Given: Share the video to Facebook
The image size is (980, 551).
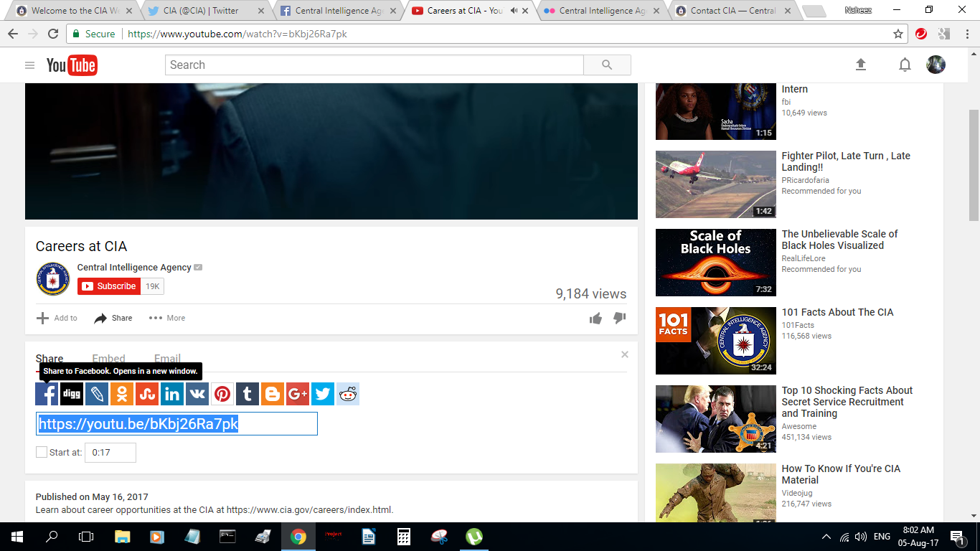Looking at the screenshot, I should point(47,394).
